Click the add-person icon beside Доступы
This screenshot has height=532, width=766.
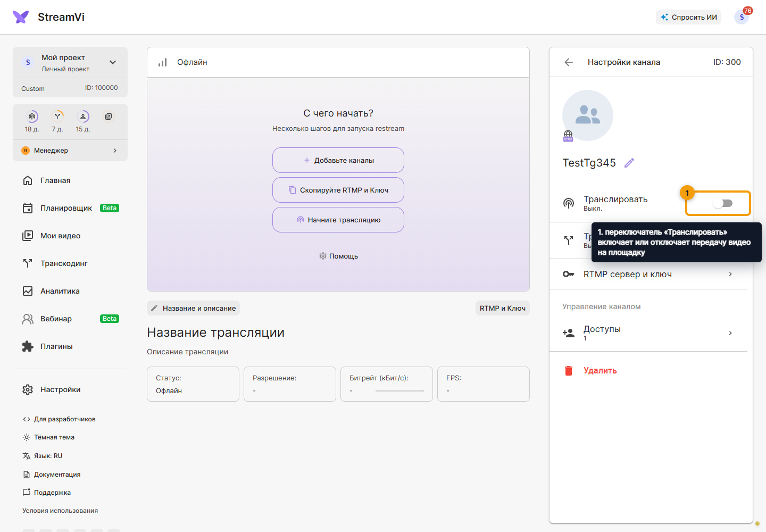[569, 333]
